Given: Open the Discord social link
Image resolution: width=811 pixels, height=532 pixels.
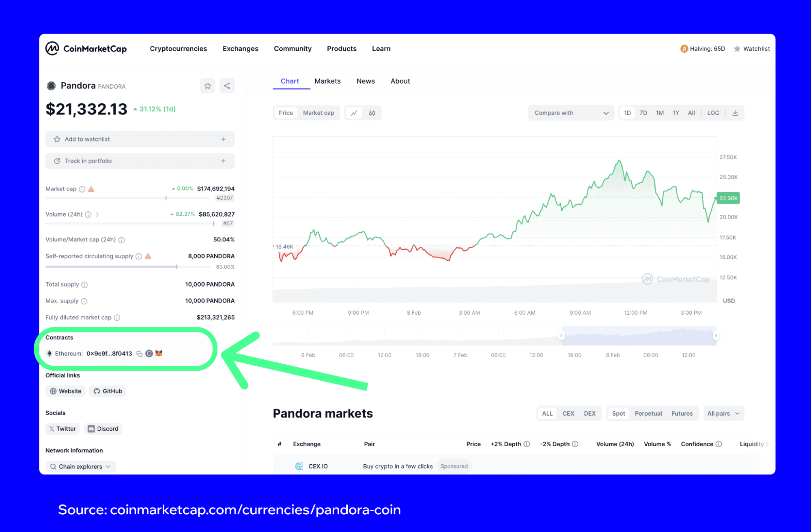Looking at the screenshot, I should coord(103,429).
